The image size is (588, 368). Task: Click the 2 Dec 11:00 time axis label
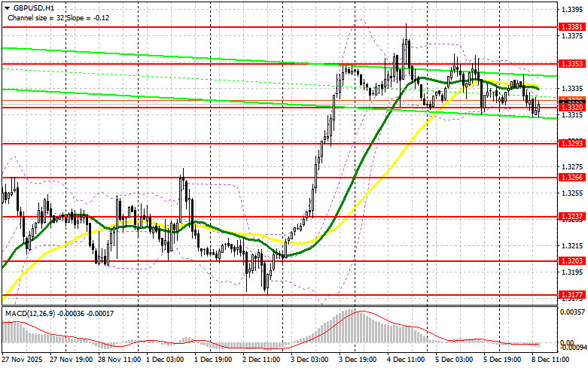click(261, 360)
